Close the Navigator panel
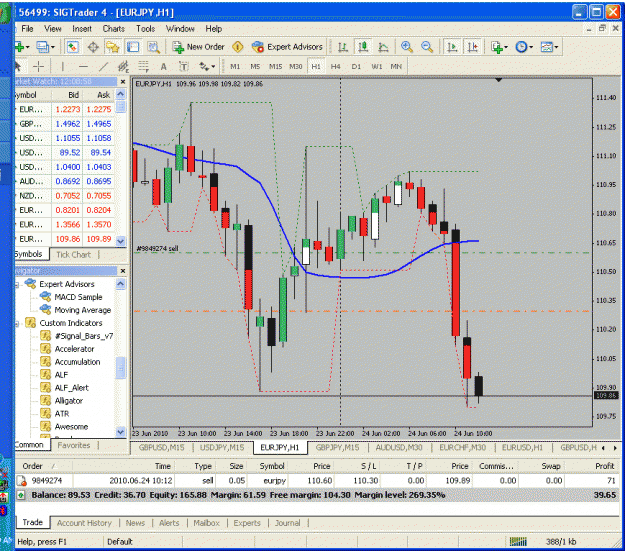The width and height of the screenshot is (625, 551). [123, 271]
